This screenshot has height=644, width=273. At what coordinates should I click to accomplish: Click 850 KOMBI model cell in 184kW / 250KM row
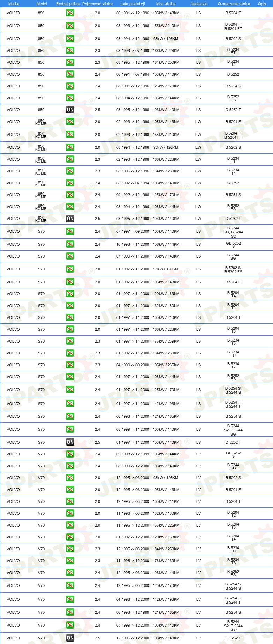[x=41, y=171]
